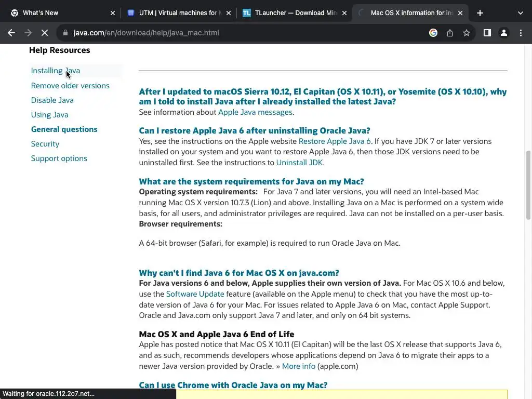Follow the More info apple.com link

click(299, 366)
